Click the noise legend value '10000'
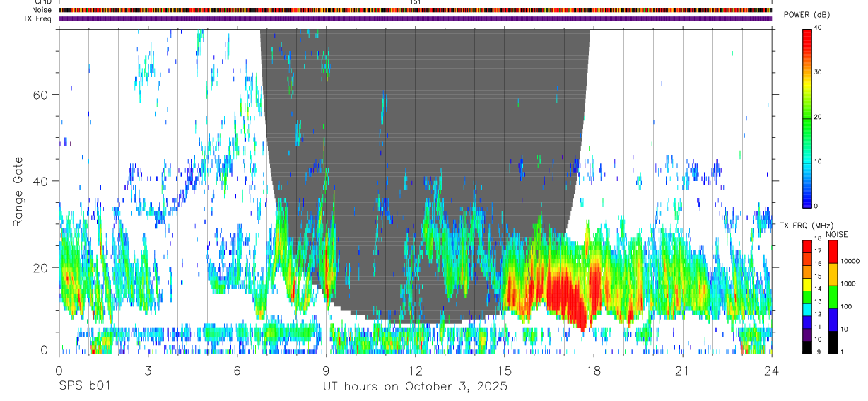This screenshot has width=868, height=401. point(849,261)
